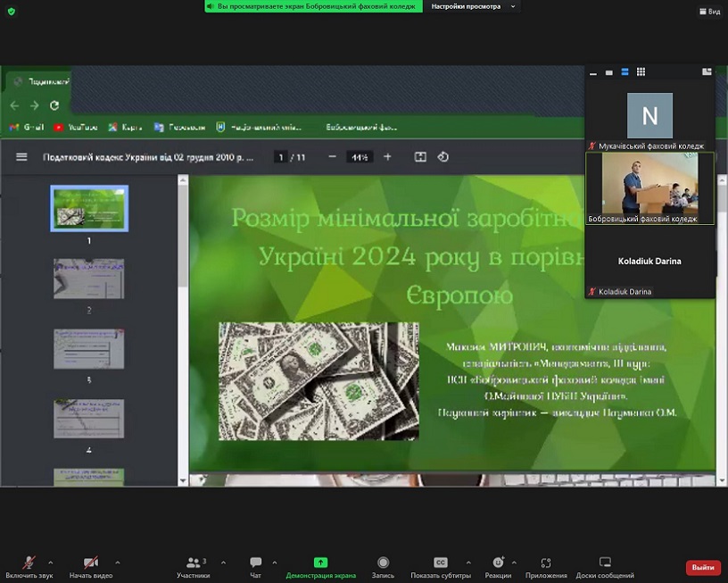Image resolution: width=728 pixels, height=583 pixels.
Task: Start recording with Запись button
Action: (383, 567)
